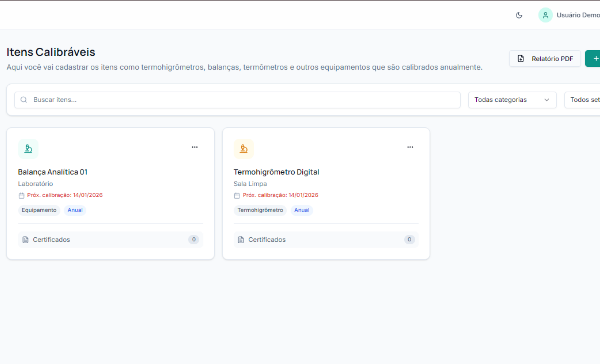Click calendar icon beside Balança calibration date
600x364 pixels.
coord(21,195)
